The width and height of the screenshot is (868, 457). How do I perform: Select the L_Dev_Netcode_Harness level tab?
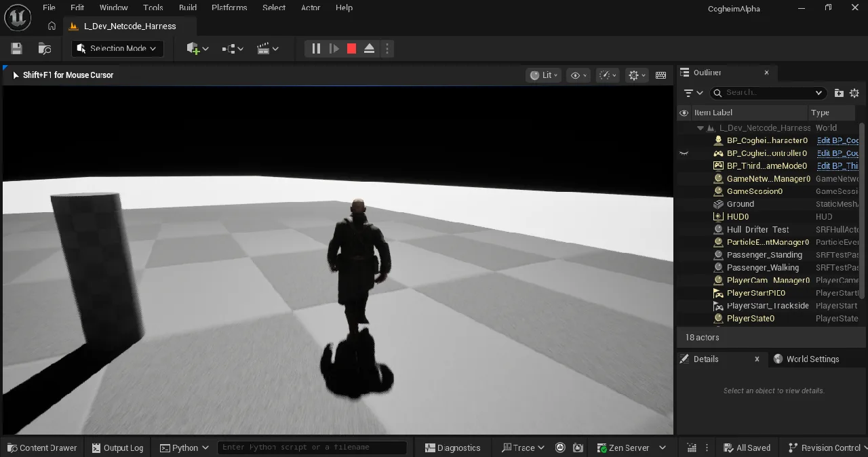coord(130,26)
